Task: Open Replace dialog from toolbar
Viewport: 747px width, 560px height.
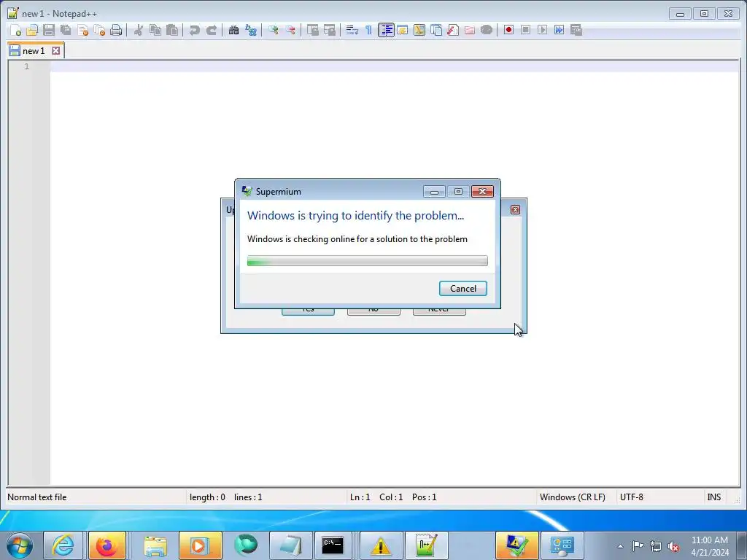Action: click(251, 30)
